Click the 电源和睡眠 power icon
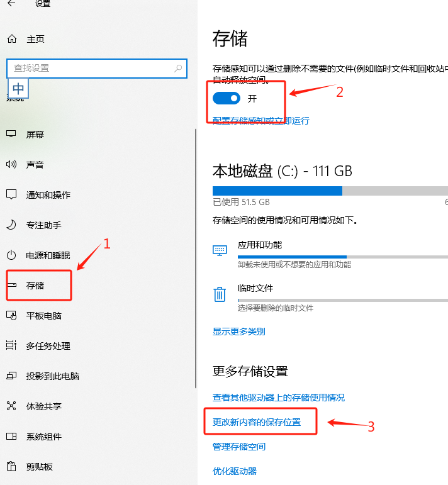448x485 pixels. pyautogui.click(x=11, y=255)
